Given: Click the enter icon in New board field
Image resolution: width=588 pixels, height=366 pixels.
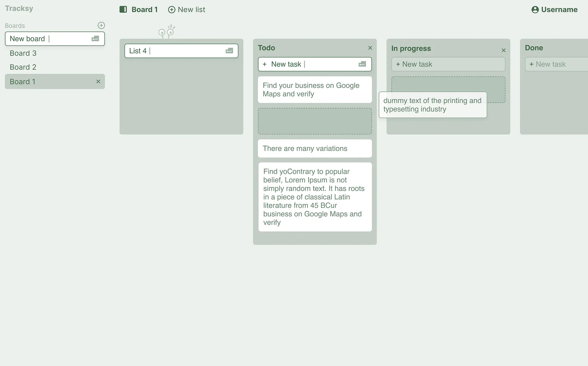Looking at the screenshot, I should pyautogui.click(x=95, y=39).
